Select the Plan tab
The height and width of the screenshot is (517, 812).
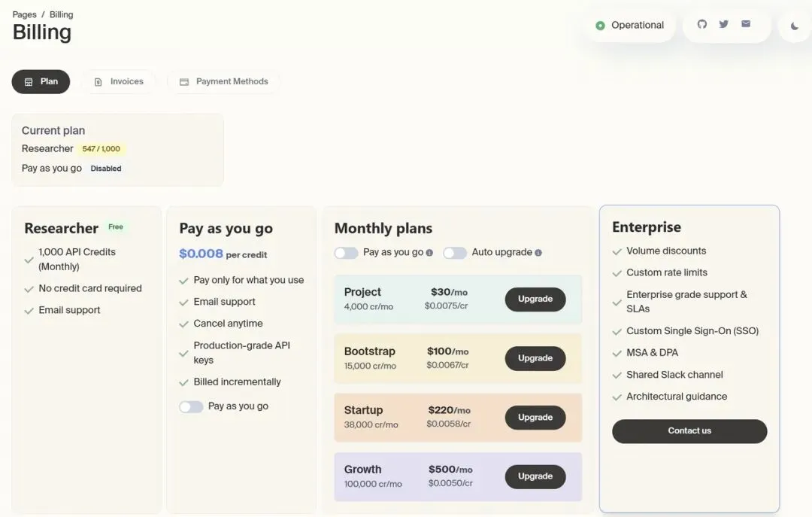[41, 81]
